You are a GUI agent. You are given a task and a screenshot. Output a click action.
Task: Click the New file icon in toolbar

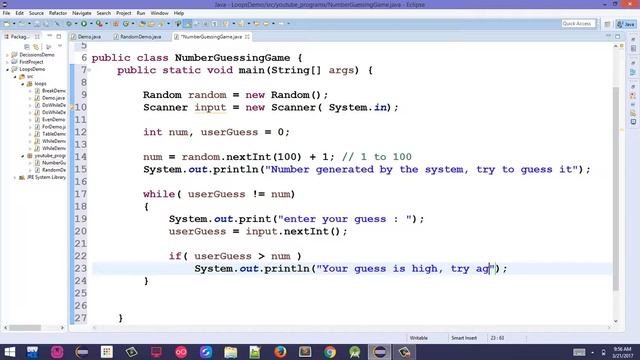[7, 24]
